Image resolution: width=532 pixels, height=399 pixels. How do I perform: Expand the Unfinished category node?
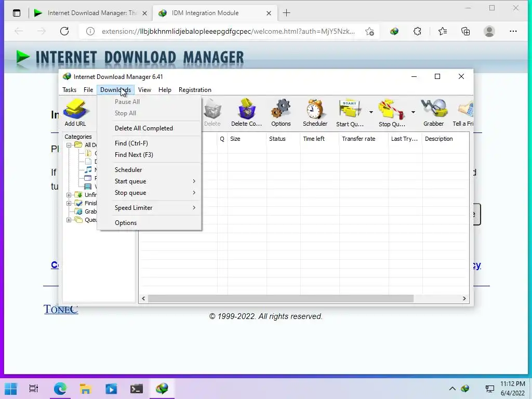pos(69,195)
